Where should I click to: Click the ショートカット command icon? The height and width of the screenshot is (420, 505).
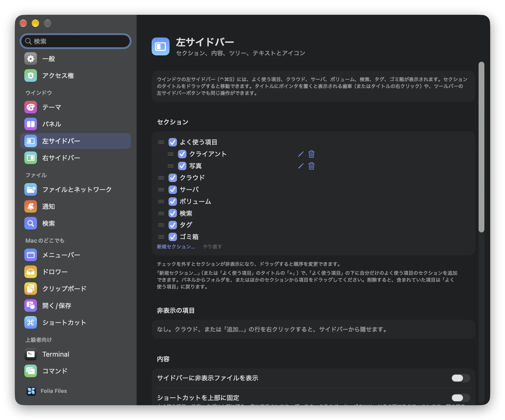coord(31,322)
